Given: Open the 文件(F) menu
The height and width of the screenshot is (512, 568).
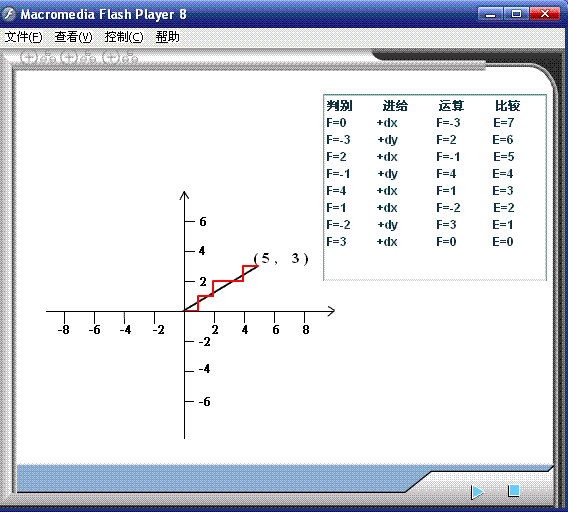Looking at the screenshot, I should [23, 37].
